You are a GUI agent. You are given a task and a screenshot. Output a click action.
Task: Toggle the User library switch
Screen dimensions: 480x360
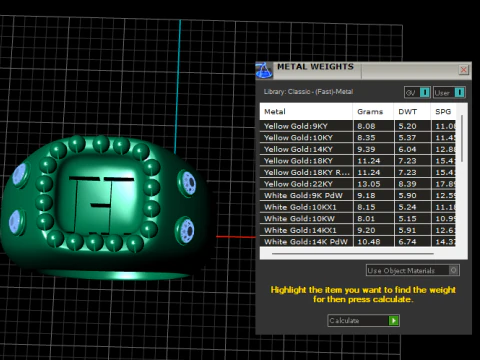pyautogui.click(x=449, y=92)
